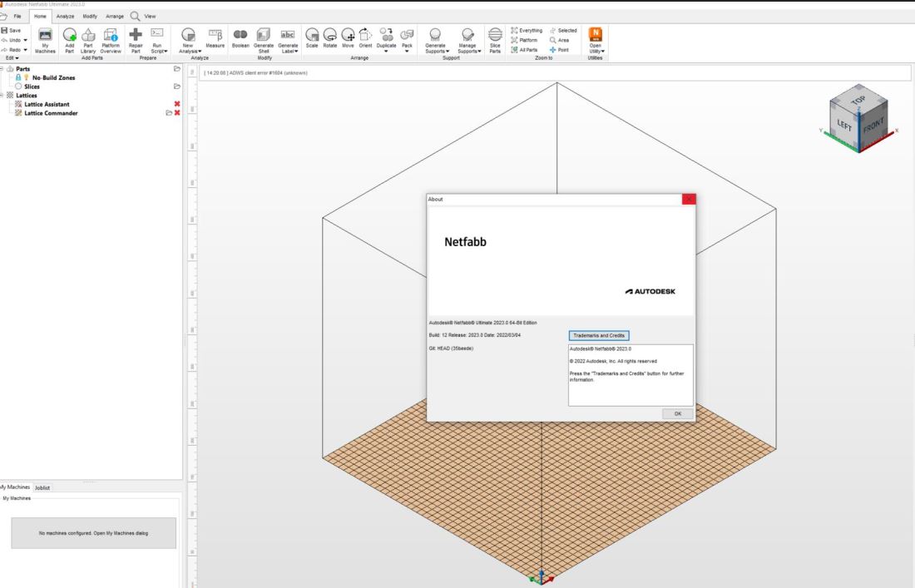Open the My Machines ribbon tool

[45, 40]
